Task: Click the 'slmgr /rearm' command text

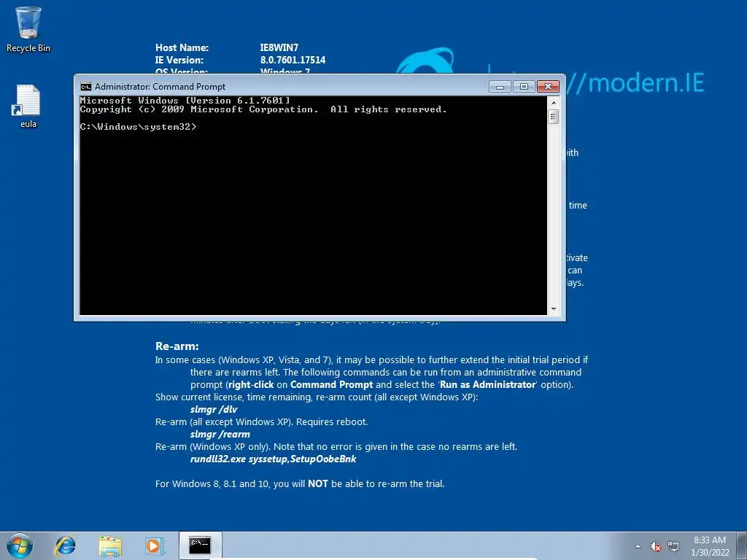Action: click(220, 435)
